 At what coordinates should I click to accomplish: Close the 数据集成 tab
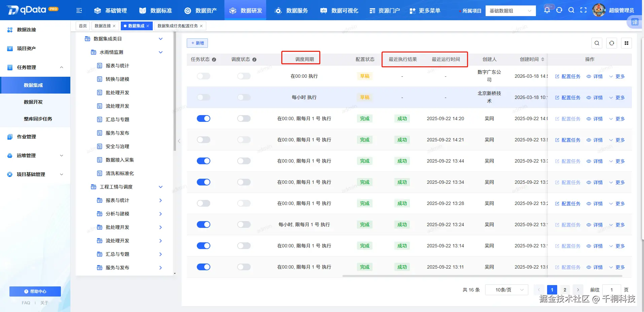148,26
